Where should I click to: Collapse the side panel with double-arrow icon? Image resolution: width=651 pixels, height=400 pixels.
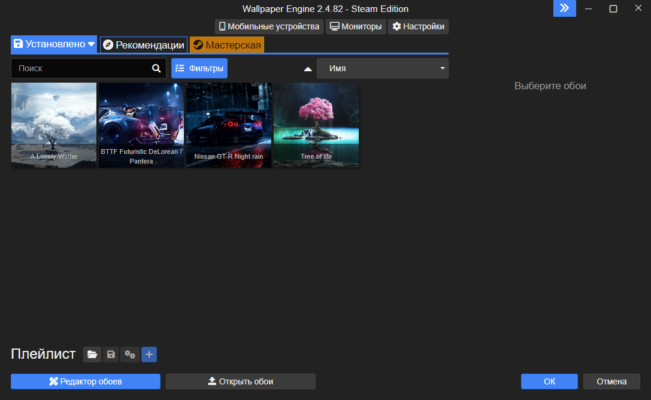[564, 8]
